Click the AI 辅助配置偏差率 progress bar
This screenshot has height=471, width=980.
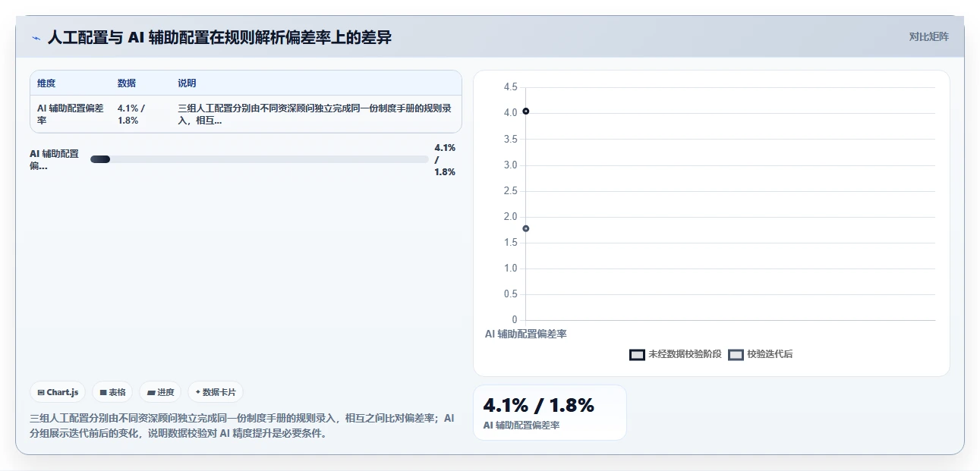[x=259, y=159]
